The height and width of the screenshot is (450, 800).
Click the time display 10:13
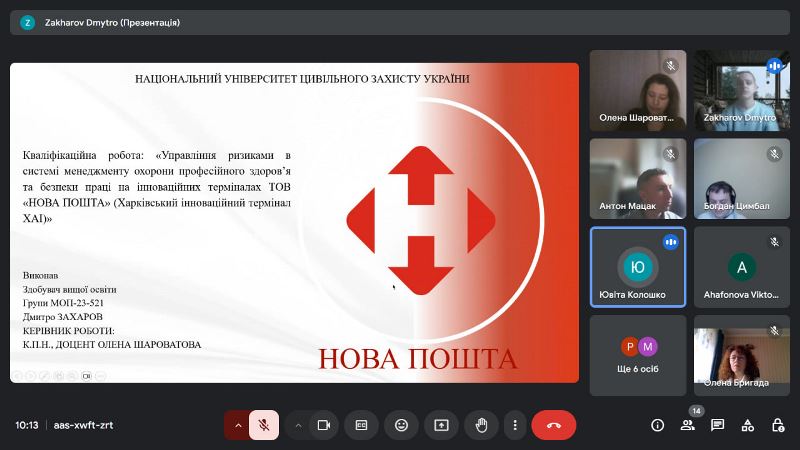point(27,425)
